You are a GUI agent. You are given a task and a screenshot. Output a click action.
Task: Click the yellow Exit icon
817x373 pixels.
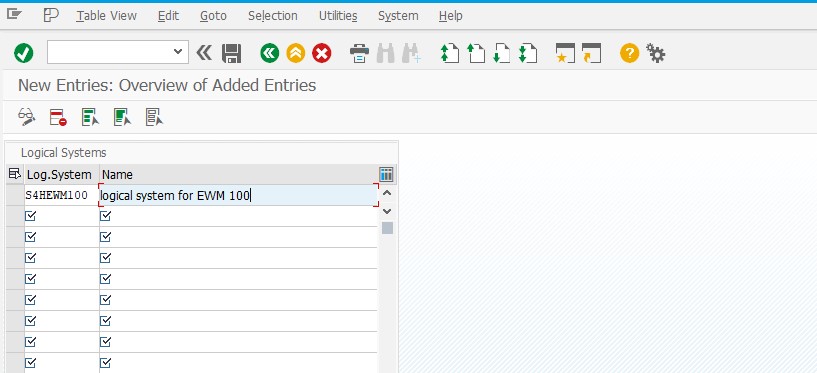[295, 53]
